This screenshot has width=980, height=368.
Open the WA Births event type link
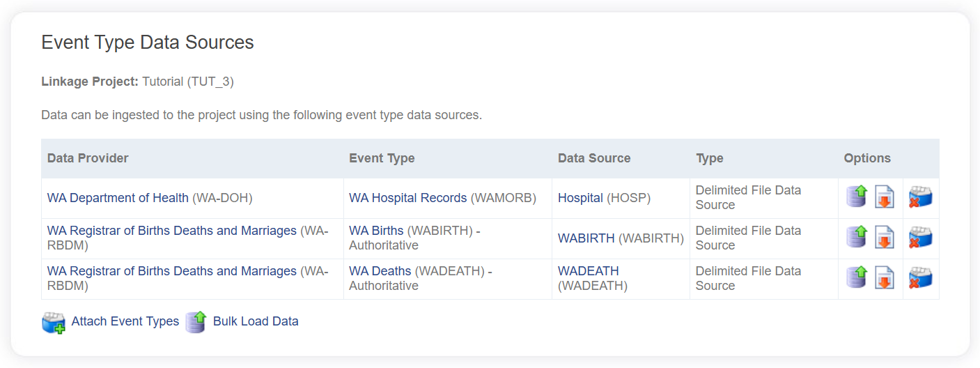point(376,231)
